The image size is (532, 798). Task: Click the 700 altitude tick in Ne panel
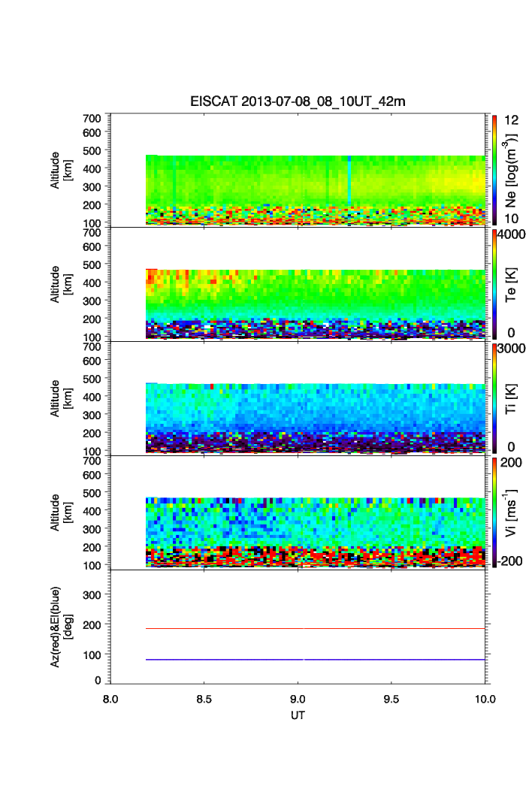point(92,118)
